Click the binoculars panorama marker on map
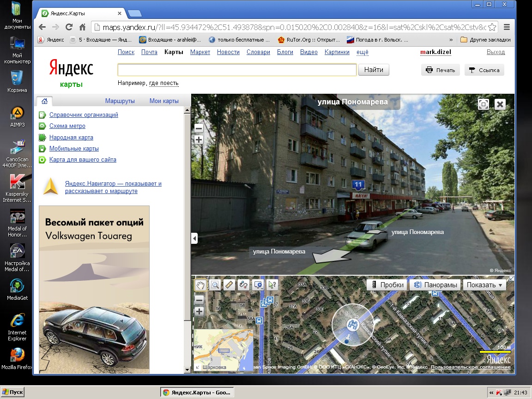532x399 pixels. pos(352,325)
